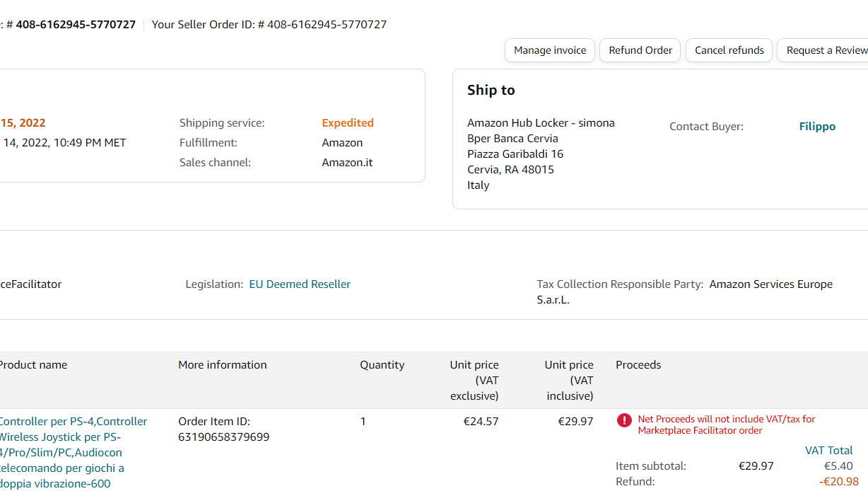Click the Cancel refunds button
Image resolution: width=868 pixels, height=491 pixels.
(729, 50)
